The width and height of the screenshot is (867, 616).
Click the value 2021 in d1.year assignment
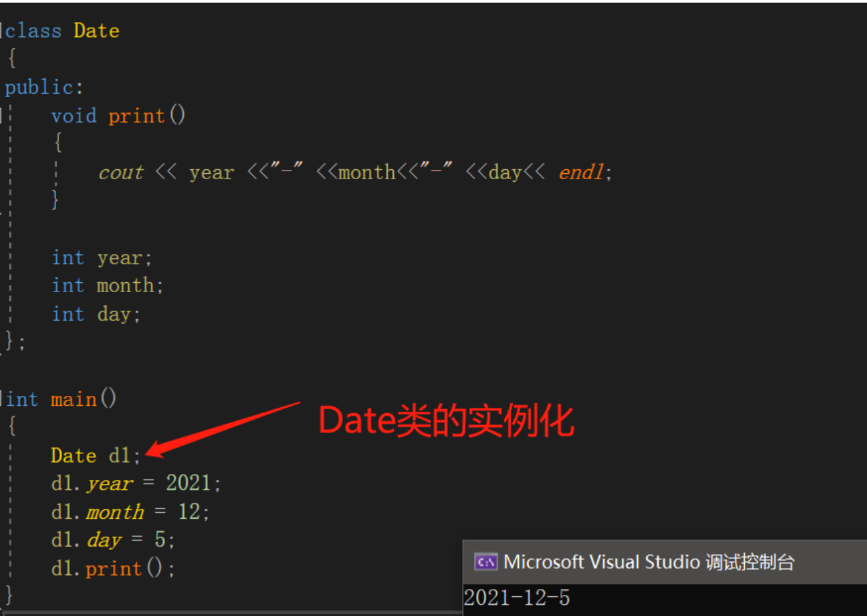[x=188, y=483]
